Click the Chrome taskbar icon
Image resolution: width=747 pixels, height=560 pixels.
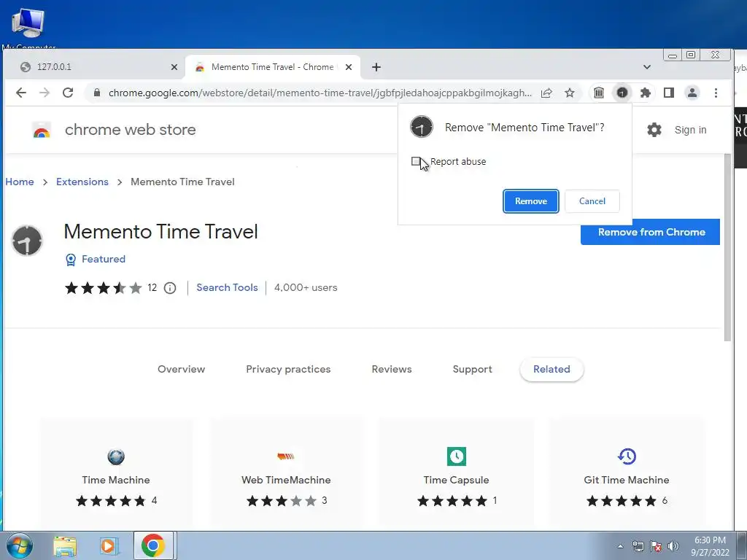coord(153,545)
